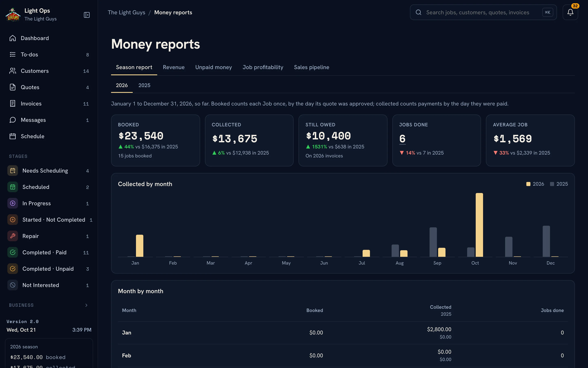588x368 pixels.
Task: Click the Month column header
Action: coord(129,310)
